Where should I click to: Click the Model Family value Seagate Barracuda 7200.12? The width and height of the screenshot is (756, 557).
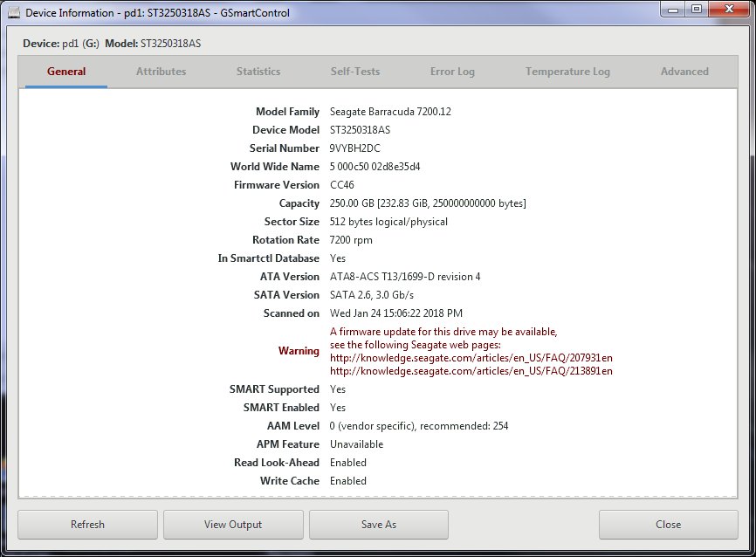click(x=390, y=112)
